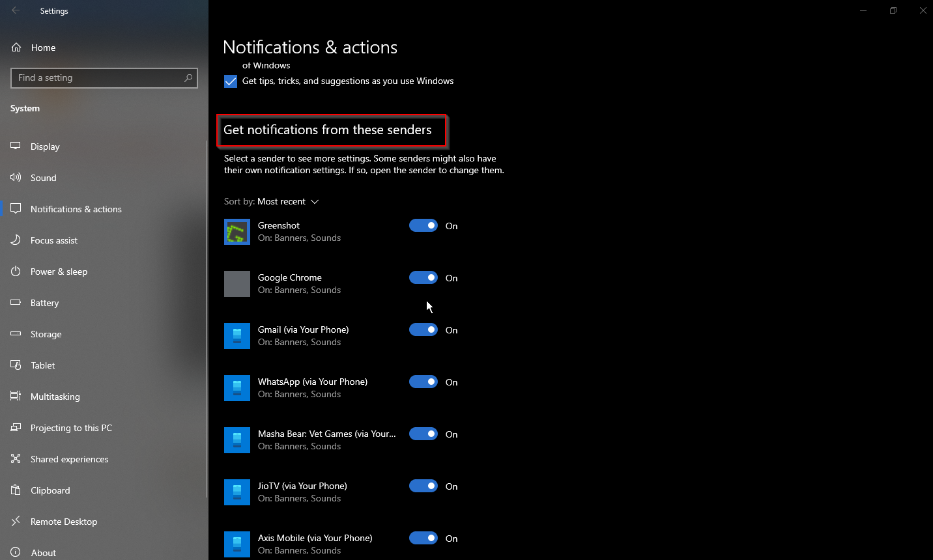The width and height of the screenshot is (933, 560).
Task: Select Tablet in the sidebar
Action: click(x=104, y=365)
